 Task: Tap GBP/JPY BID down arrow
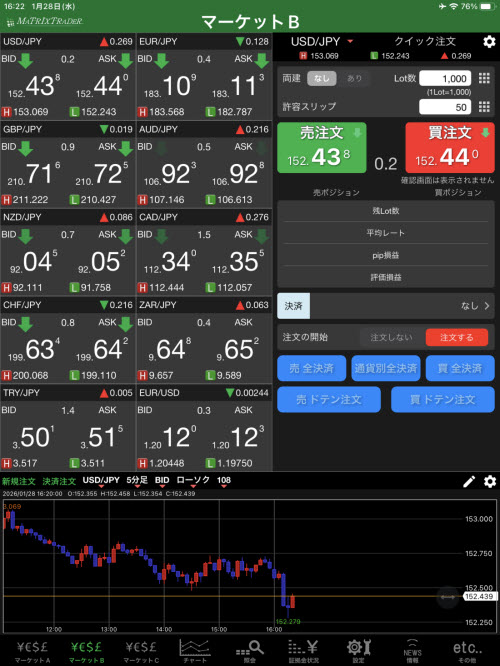[x=25, y=148]
